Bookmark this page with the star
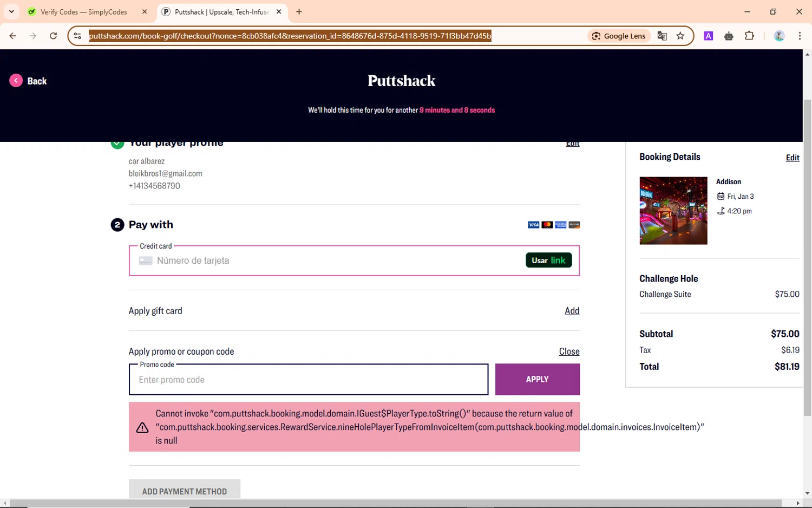 click(x=680, y=36)
